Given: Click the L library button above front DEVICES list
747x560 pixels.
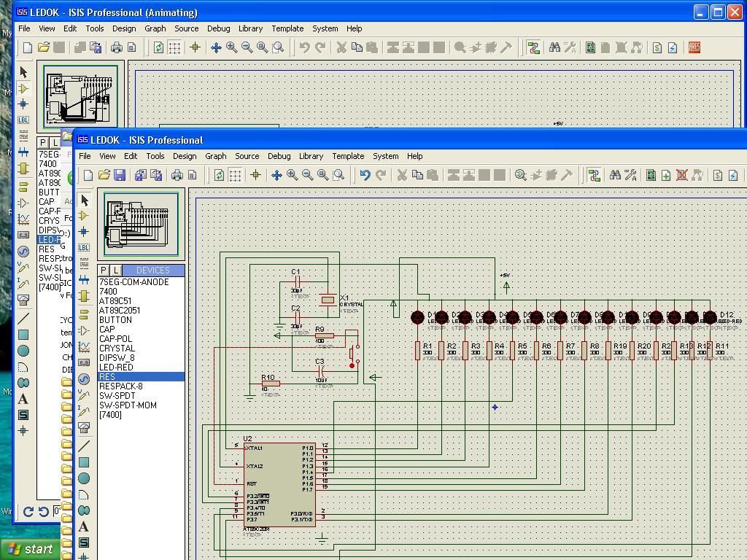Looking at the screenshot, I should tap(116, 271).
